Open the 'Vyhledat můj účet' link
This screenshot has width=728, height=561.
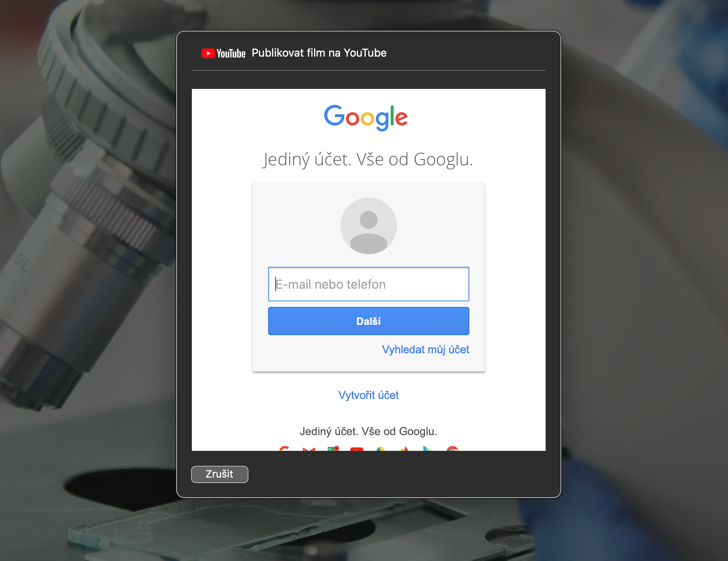pyautogui.click(x=426, y=350)
